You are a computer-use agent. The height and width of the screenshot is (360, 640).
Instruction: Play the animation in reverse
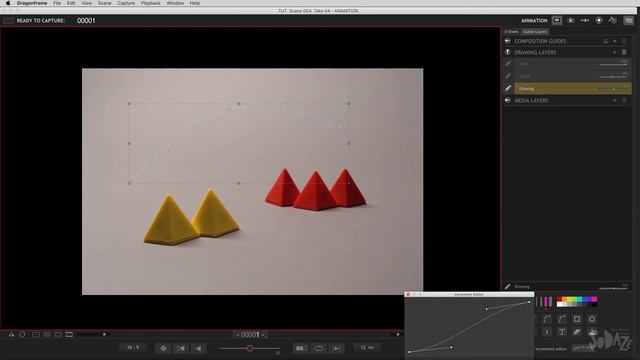click(198, 348)
